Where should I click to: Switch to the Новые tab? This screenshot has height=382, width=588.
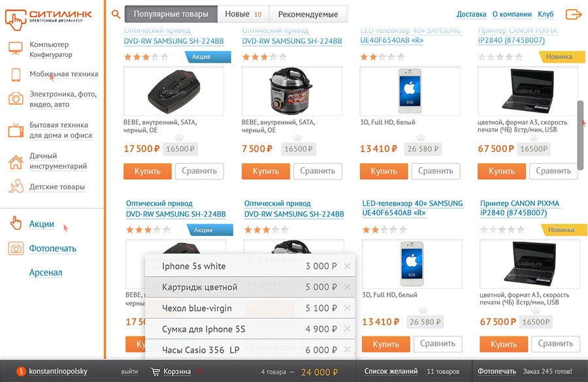click(x=242, y=14)
